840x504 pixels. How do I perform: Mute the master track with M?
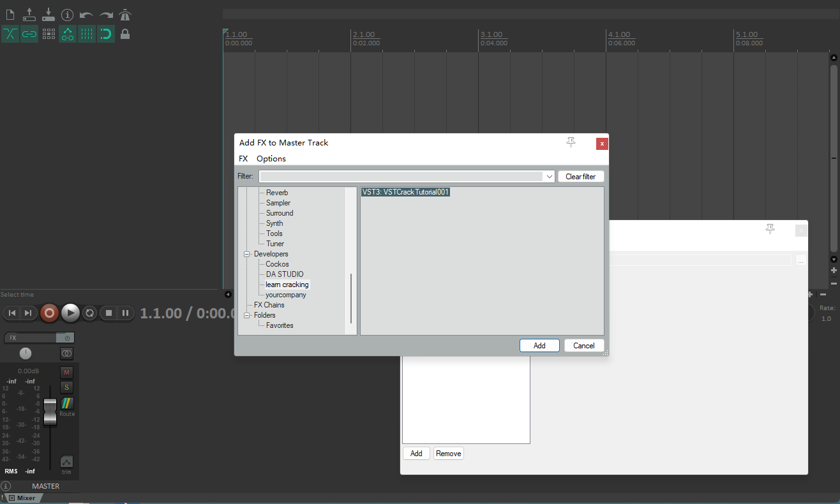point(66,372)
